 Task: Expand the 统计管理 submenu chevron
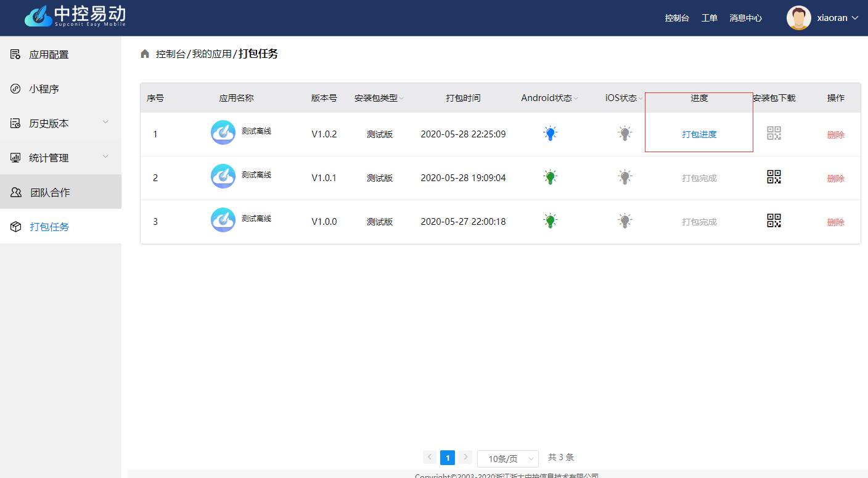[x=105, y=156]
